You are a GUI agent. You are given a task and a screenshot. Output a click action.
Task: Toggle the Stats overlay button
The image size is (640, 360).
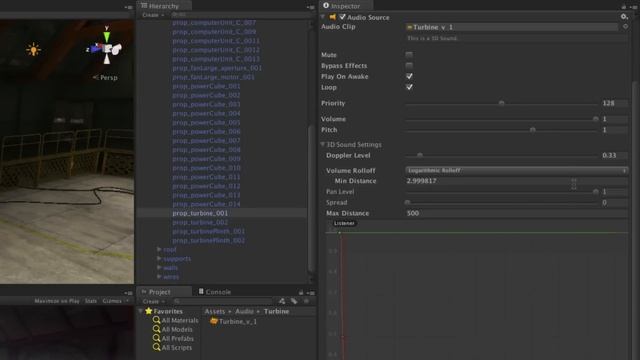[x=91, y=301]
